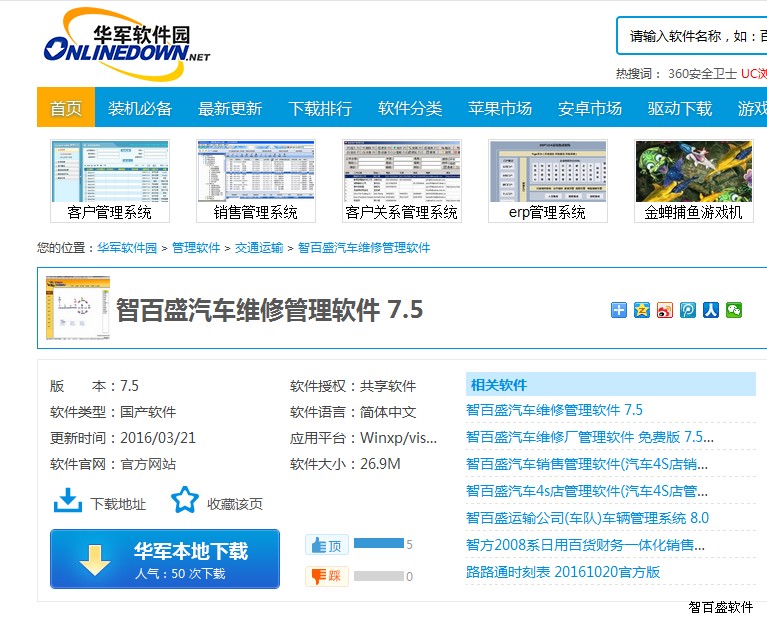Viewport: 767px width, 622px height.
Task: Open the 苹果市场 menu item
Action: 500,108
